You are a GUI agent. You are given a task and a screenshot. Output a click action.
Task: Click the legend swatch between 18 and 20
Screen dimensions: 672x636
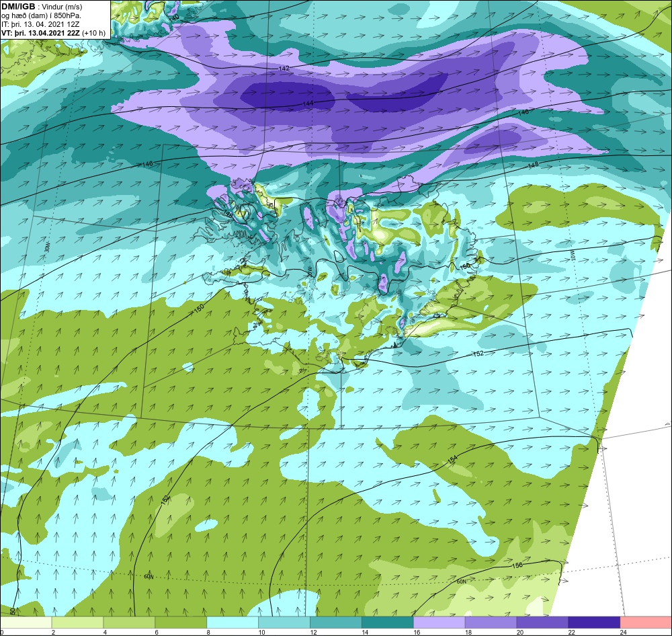click(491, 623)
